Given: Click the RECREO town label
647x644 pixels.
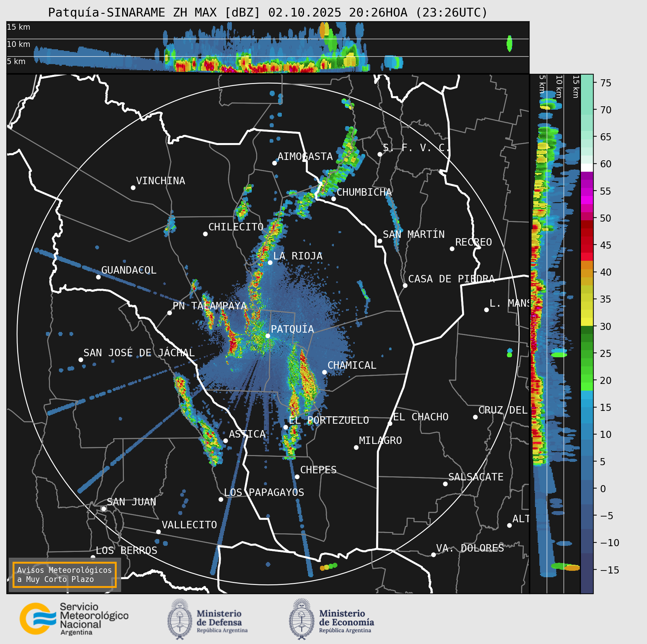Looking at the screenshot, I should pyautogui.click(x=474, y=242).
